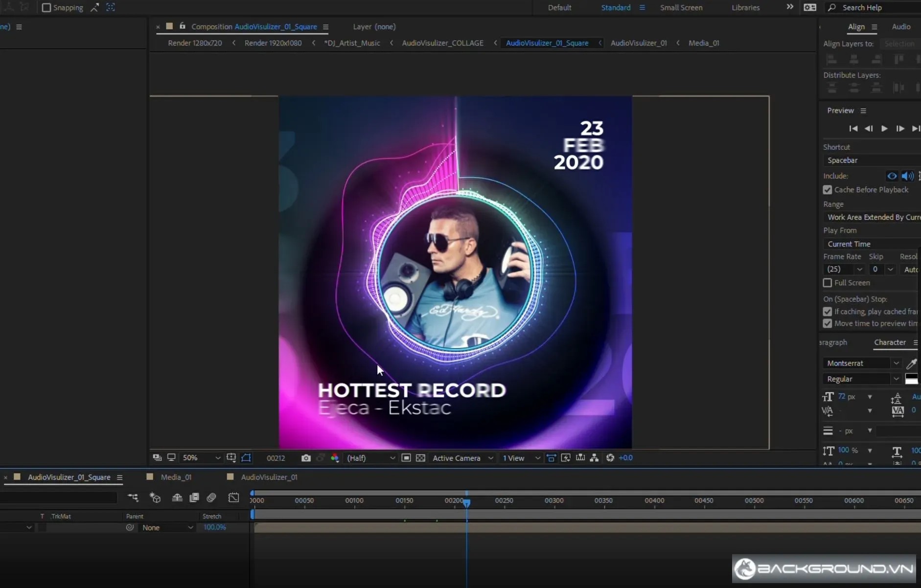Open the Montserrat font family dropdown
Viewport: 921px width, 588px height.
862,363
